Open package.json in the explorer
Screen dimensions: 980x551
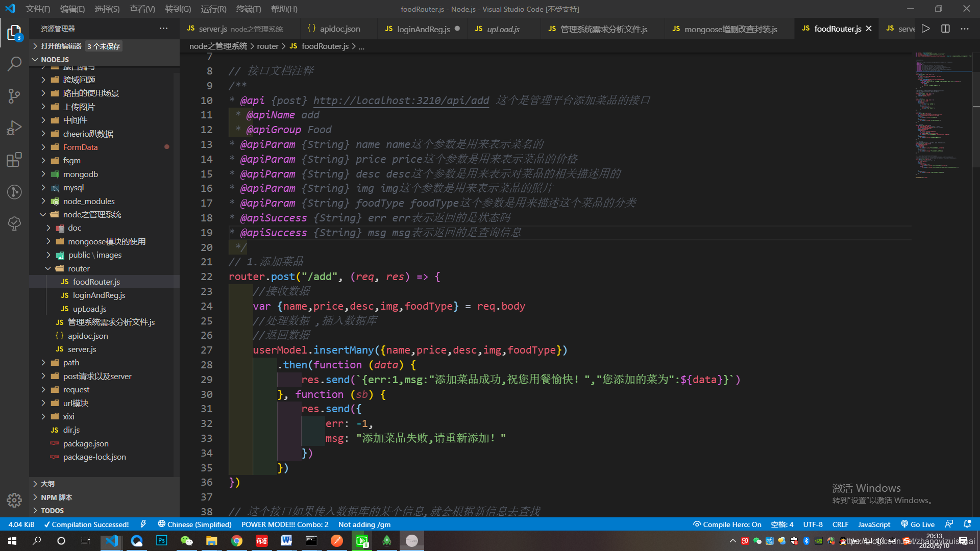click(86, 443)
